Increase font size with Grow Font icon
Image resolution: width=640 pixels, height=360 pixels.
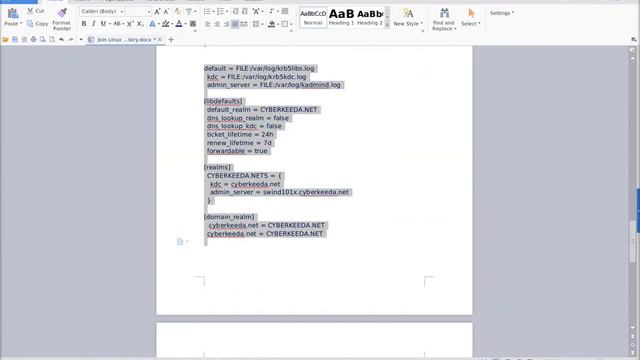[x=157, y=12]
